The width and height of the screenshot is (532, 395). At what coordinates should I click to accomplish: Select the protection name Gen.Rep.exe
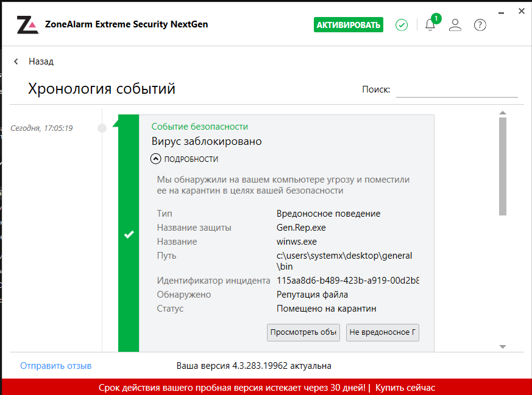point(301,228)
